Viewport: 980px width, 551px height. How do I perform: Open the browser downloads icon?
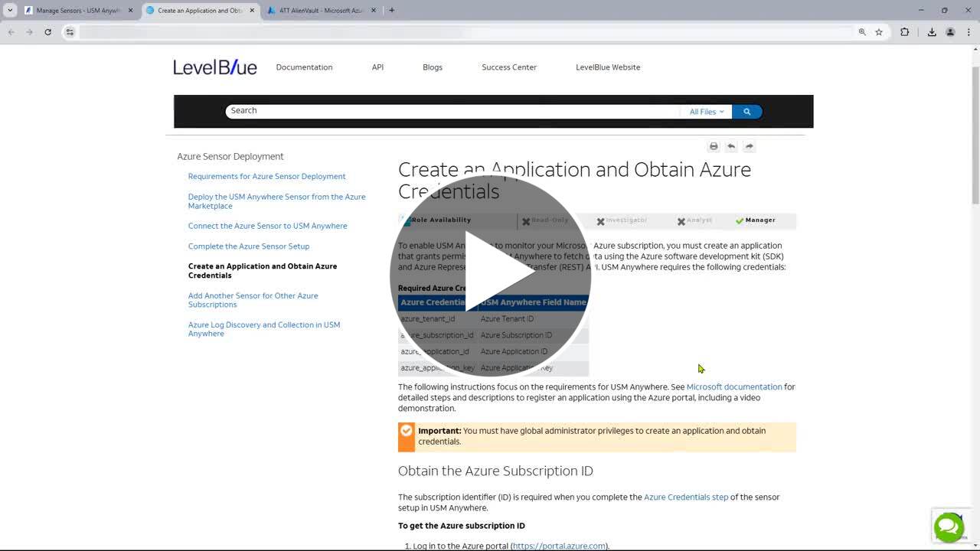[931, 32]
